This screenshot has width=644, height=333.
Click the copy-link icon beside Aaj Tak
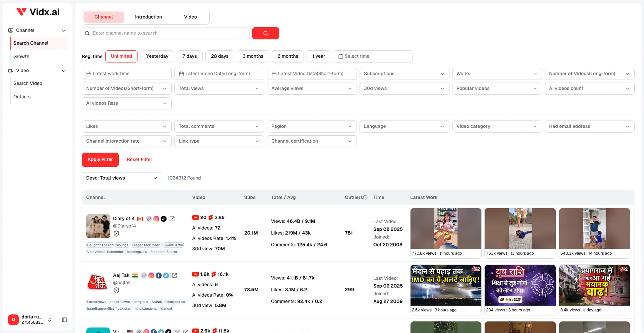(x=144, y=275)
